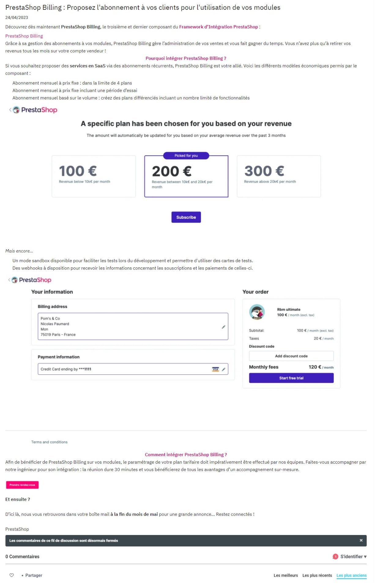This screenshot has width=379, height=588.
Task: Sort comments by Les meilleurs
Action: 285,575
